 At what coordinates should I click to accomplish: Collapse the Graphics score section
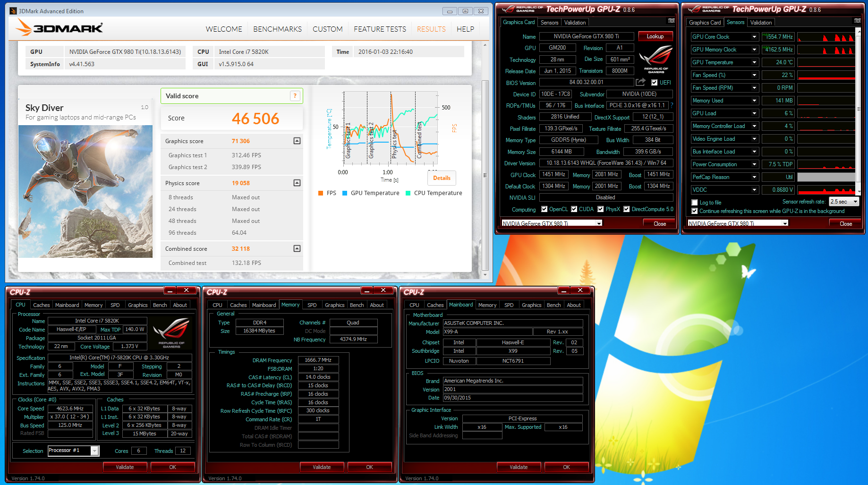coord(297,141)
